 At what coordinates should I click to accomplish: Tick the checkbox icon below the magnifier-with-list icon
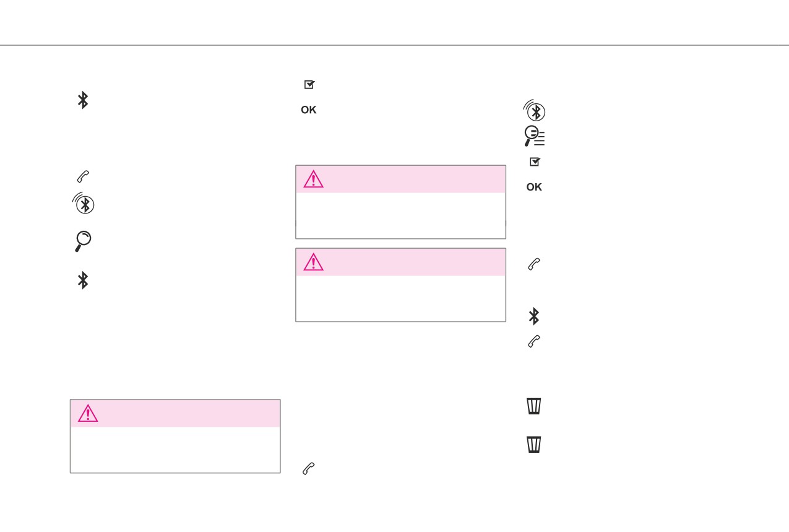pos(535,161)
